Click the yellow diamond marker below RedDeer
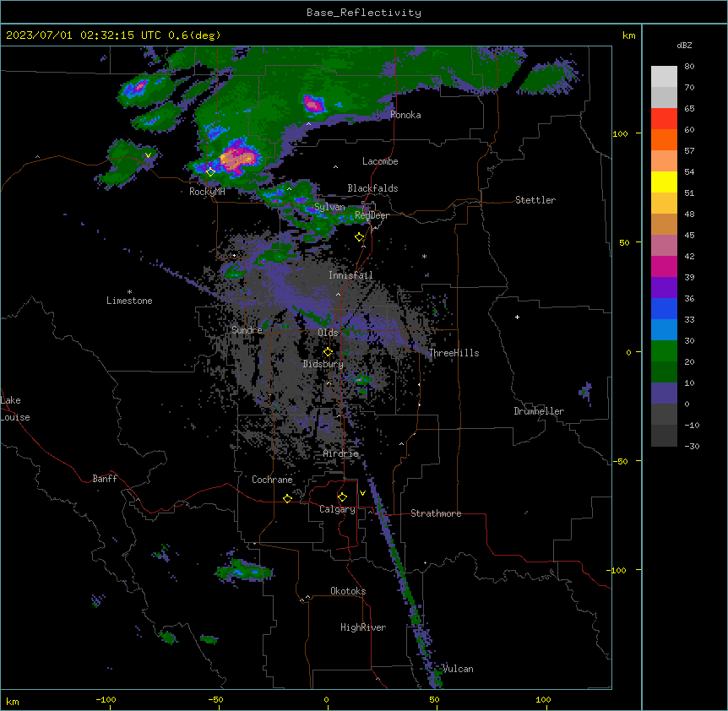728x711 pixels. click(x=360, y=237)
